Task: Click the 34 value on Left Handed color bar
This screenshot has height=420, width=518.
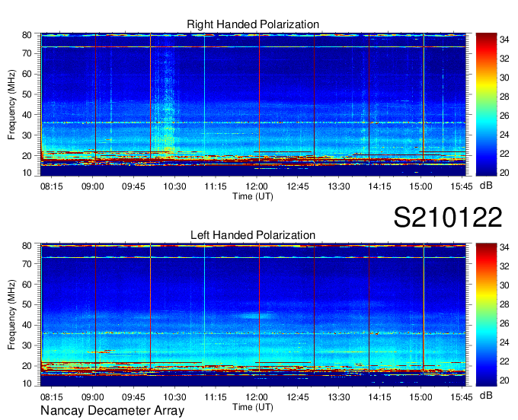Action: click(x=504, y=247)
